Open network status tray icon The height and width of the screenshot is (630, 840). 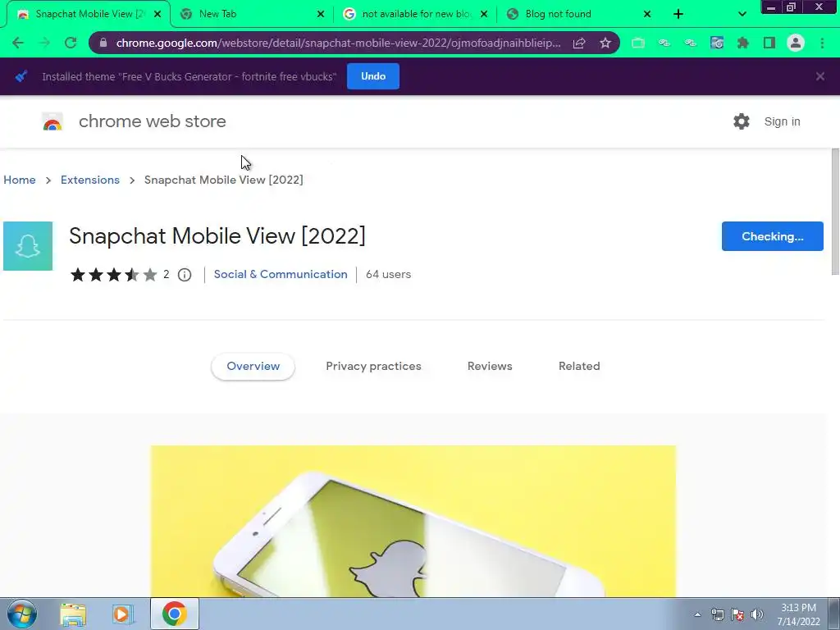pyautogui.click(x=717, y=614)
